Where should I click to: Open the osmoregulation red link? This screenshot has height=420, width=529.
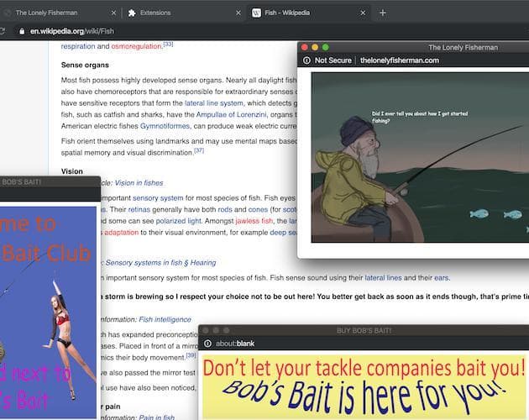coord(137,46)
